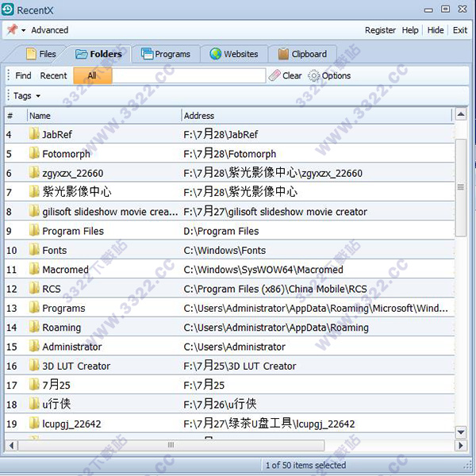
Task: Click the Programs row folder icon
Action: click(34, 308)
